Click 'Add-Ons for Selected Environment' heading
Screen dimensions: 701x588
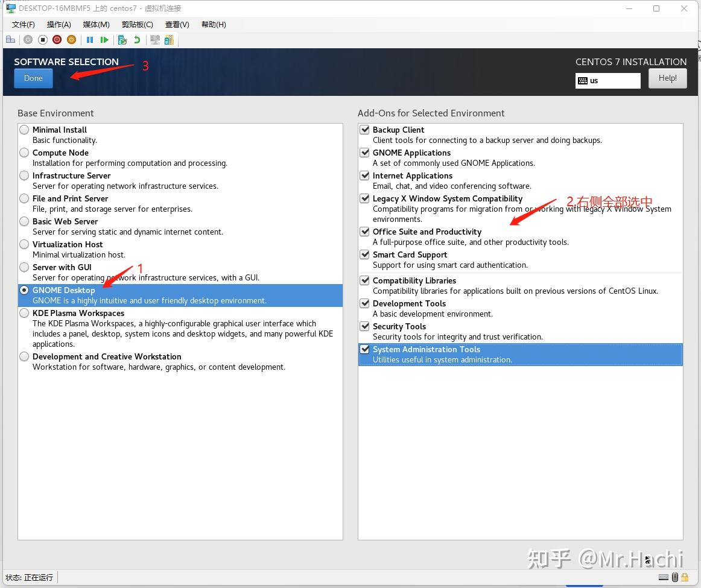click(431, 113)
